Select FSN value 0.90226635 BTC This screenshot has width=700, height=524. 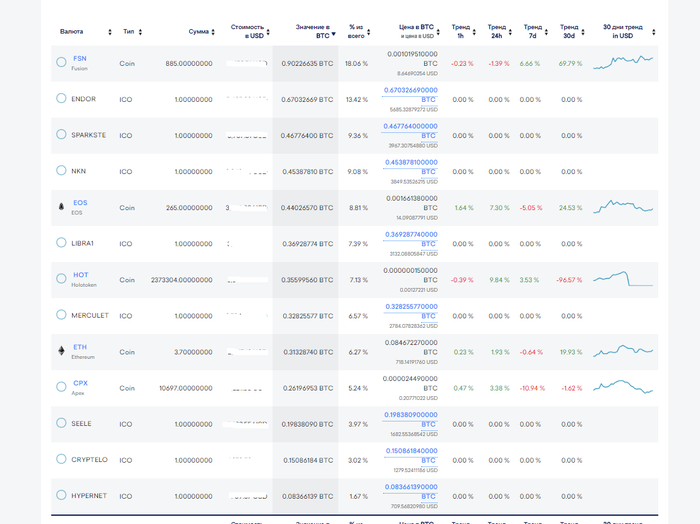point(307,63)
